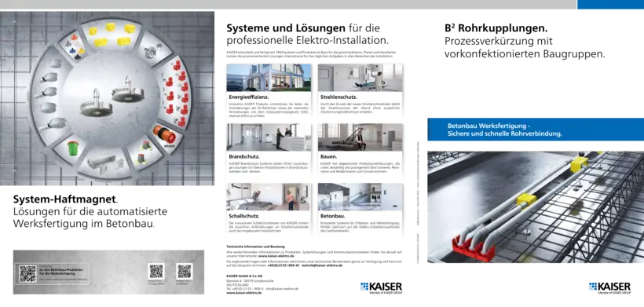644x307 pixels.
Task: Click the blue Betonbau Werksfertigung banner
Action: click(536, 130)
